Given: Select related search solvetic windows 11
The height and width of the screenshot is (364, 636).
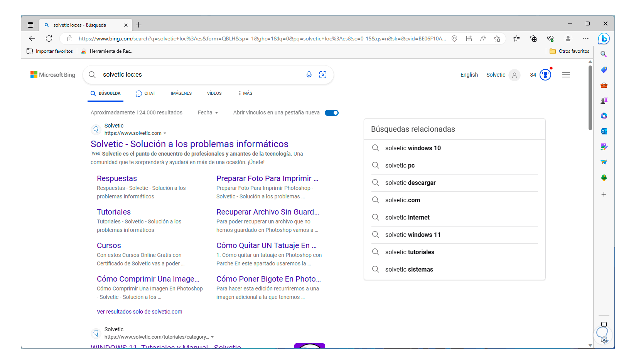Looking at the screenshot, I should 413,235.
